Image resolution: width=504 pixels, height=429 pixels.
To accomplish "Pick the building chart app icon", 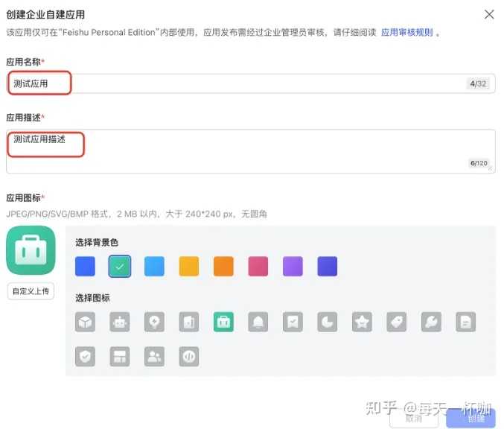I will [x=189, y=322].
